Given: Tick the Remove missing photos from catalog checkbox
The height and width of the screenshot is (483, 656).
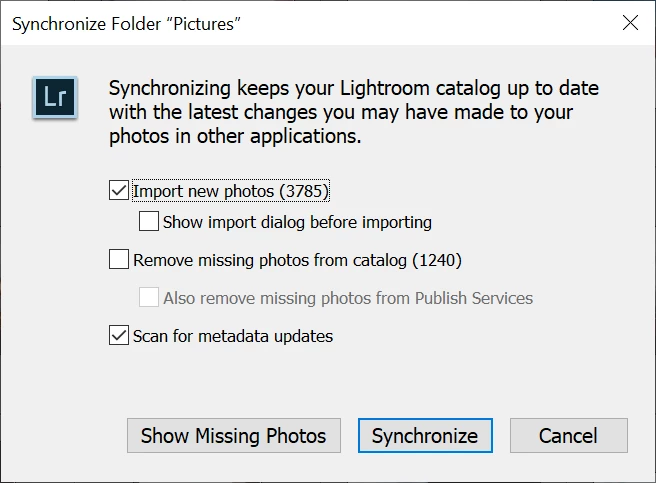Looking at the screenshot, I should 119,260.
